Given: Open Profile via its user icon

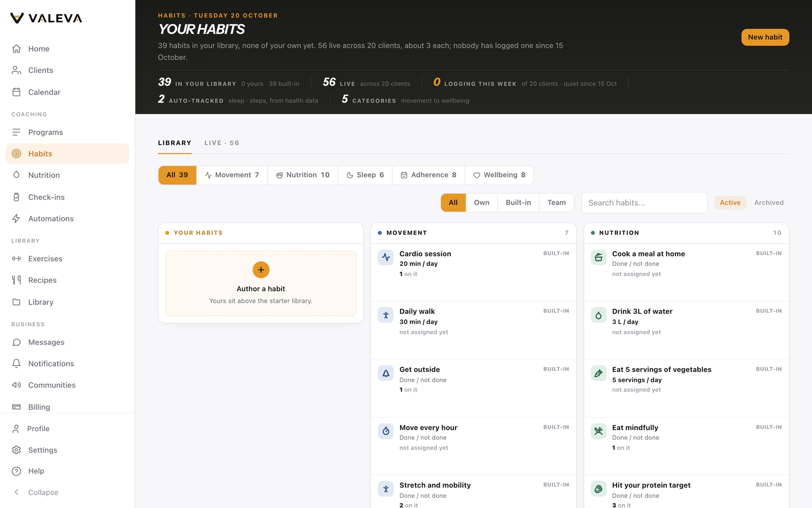Looking at the screenshot, I should pyautogui.click(x=16, y=429).
